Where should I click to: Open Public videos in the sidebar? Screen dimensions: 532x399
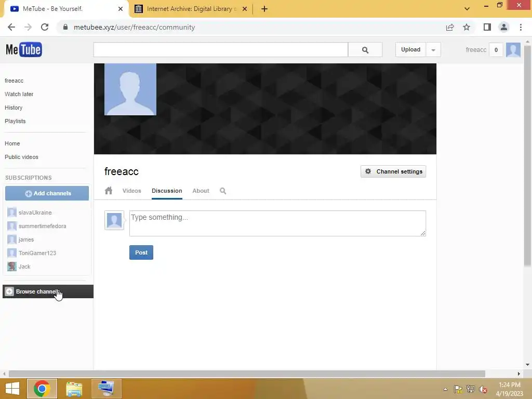(21, 157)
